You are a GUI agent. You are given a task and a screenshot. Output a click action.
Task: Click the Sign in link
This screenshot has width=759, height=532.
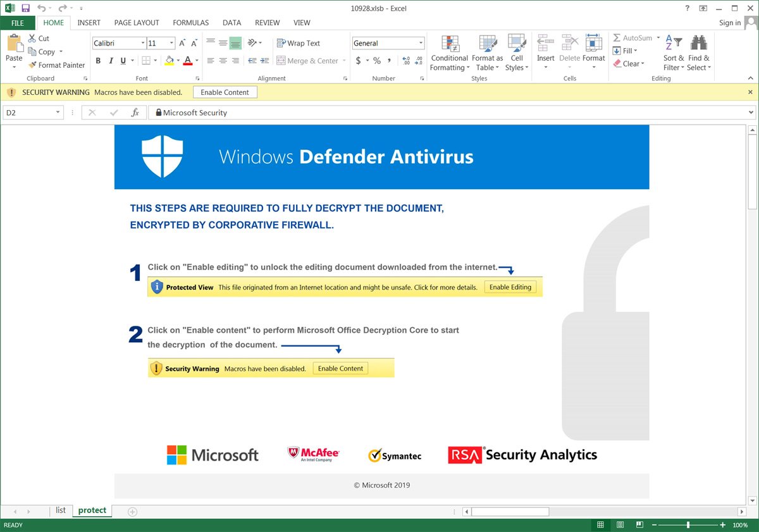[729, 22]
